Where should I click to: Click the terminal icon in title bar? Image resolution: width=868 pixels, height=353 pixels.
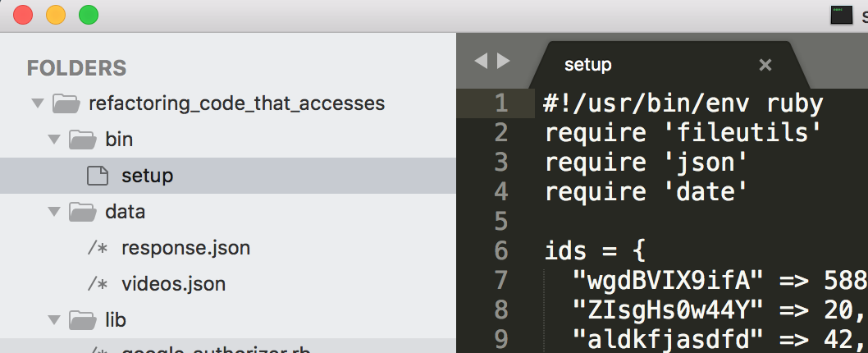pyautogui.click(x=840, y=14)
